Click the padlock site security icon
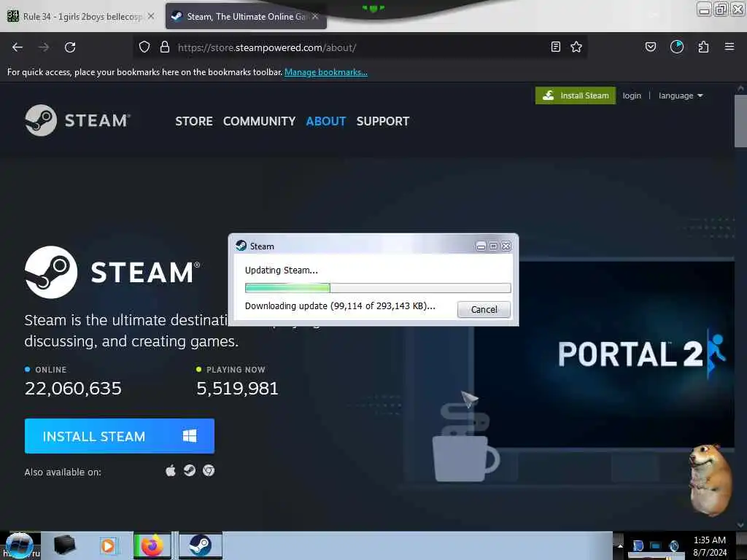747x560 pixels. 165,47
